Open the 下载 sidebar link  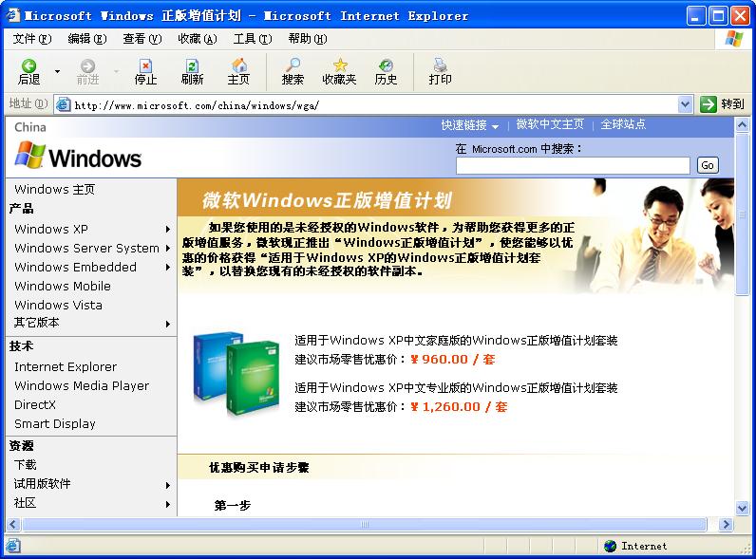(25, 464)
